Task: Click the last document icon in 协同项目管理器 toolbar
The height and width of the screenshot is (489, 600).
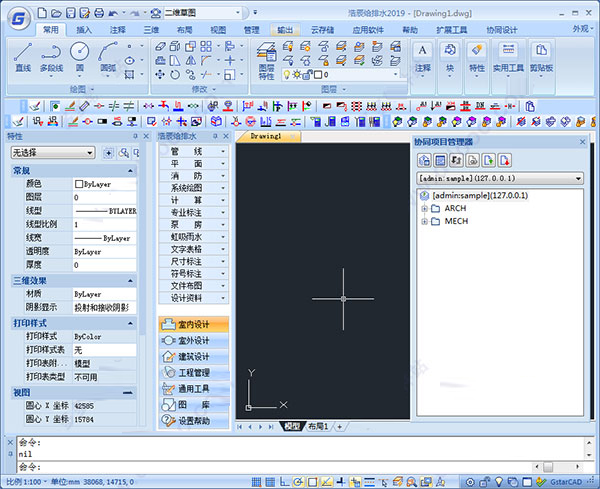Action: pyautogui.click(x=505, y=160)
